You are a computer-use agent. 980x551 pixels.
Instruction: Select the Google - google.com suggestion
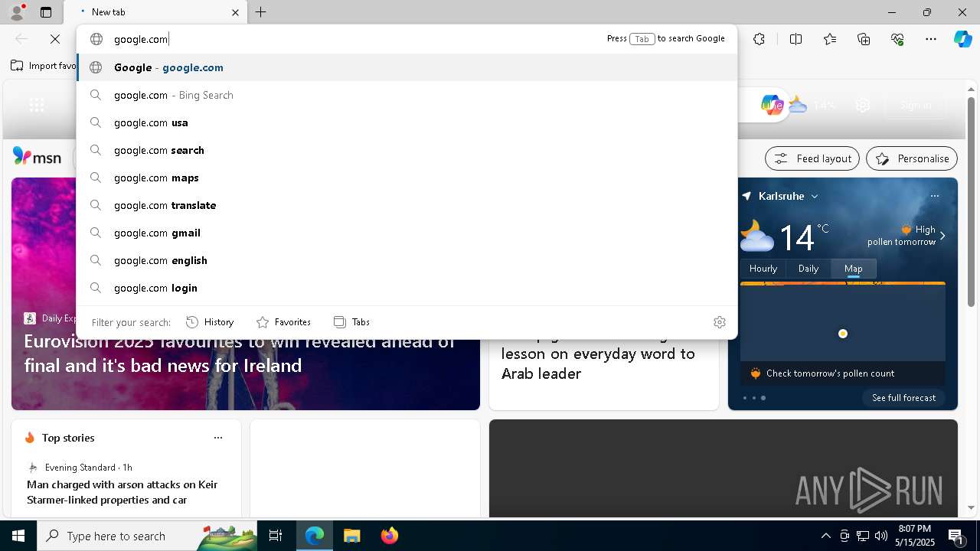407,67
